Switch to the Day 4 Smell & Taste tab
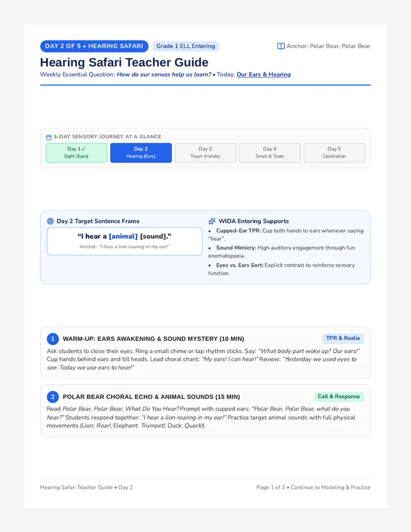 pyautogui.click(x=270, y=152)
